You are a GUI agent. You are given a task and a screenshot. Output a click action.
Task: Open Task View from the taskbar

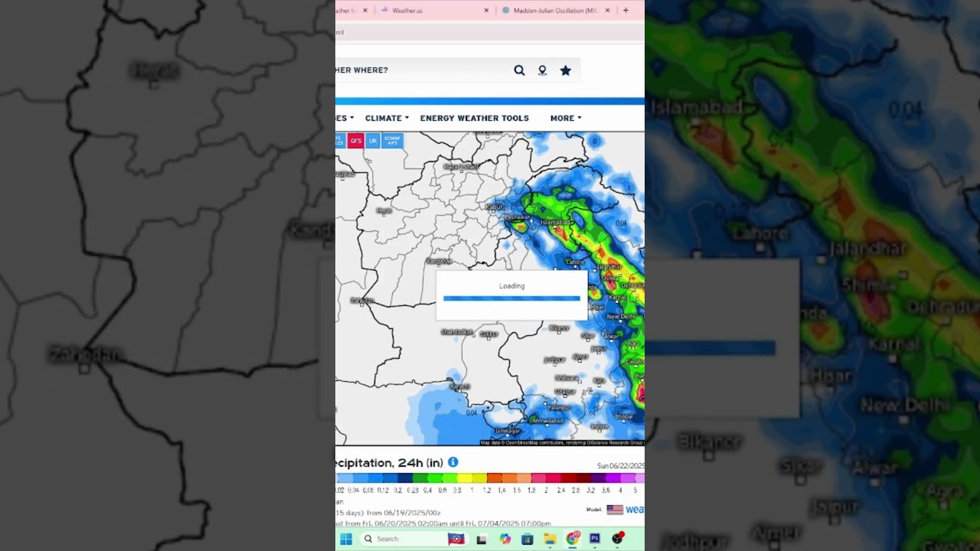pos(482,539)
